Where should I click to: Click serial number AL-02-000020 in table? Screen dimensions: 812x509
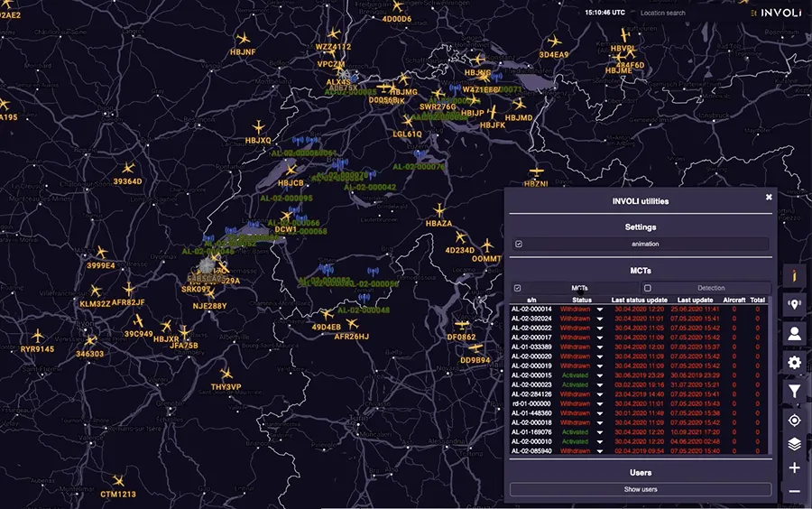pyautogui.click(x=531, y=356)
